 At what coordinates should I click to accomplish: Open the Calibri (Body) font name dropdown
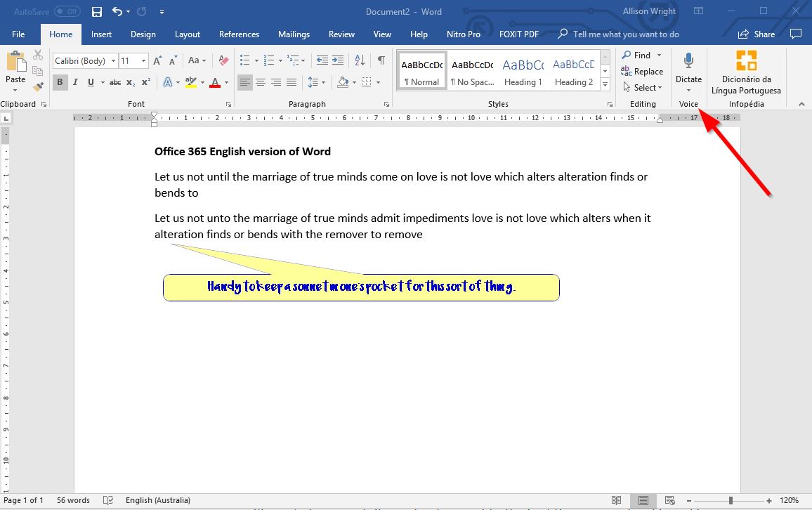pos(113,61)
